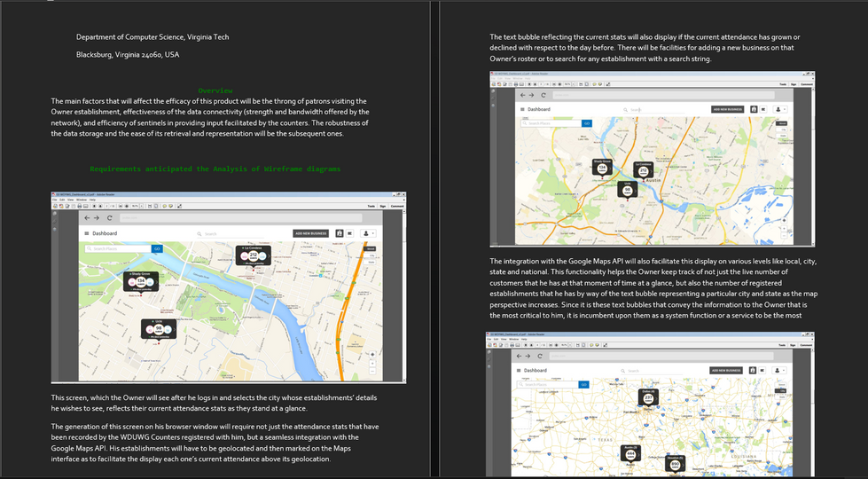This screenshot has width=868, height=479.
Task: Click back arrow in left-page street map wireframe
Action: 87,217
